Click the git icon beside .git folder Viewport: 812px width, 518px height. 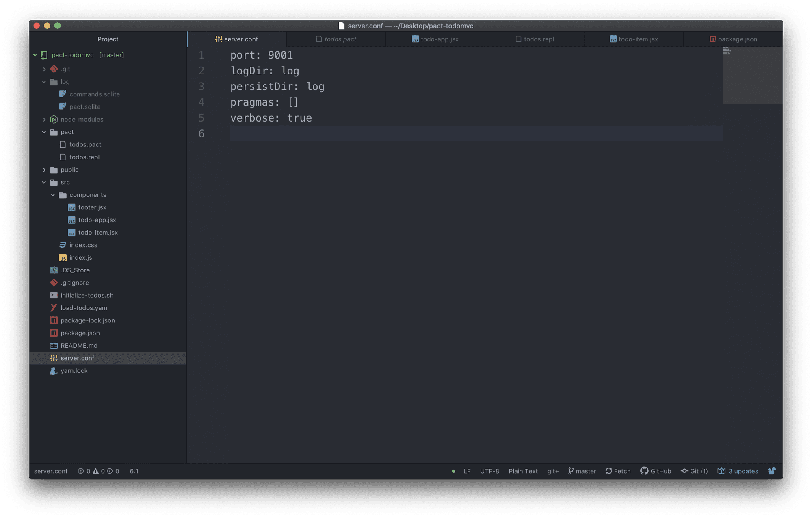click(54, 69)
